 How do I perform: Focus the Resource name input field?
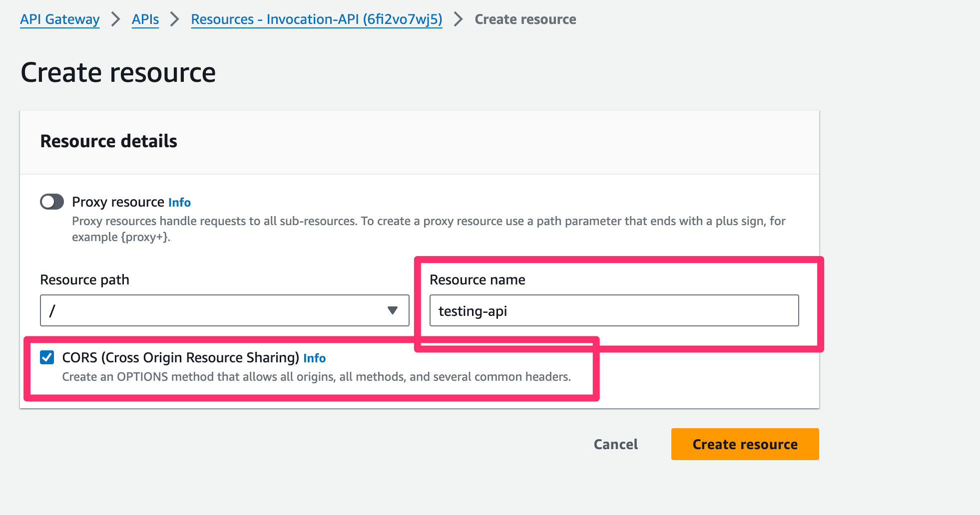tap(614, 310)
